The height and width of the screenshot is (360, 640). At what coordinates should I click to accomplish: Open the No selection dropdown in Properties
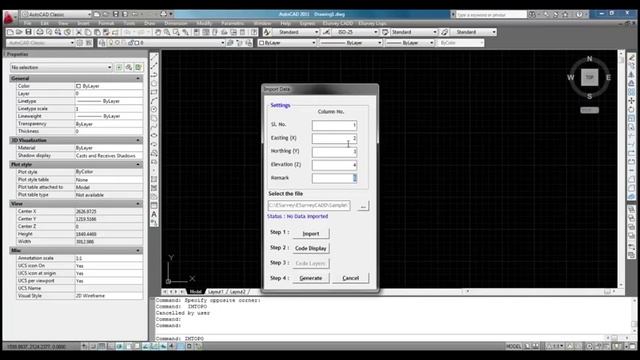(61, 67)
